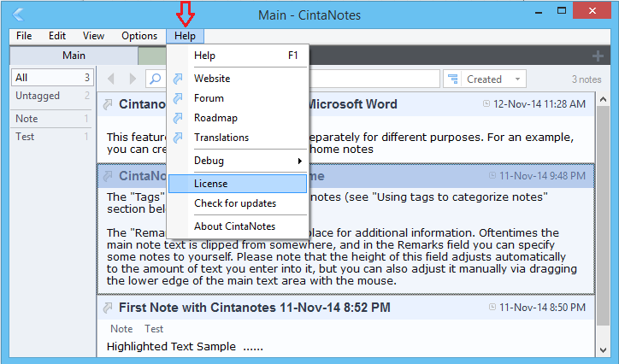Click the Test tag under First Note
This screenshot has height=364, width=619.
pyautogui.click(x=154, y=328)
